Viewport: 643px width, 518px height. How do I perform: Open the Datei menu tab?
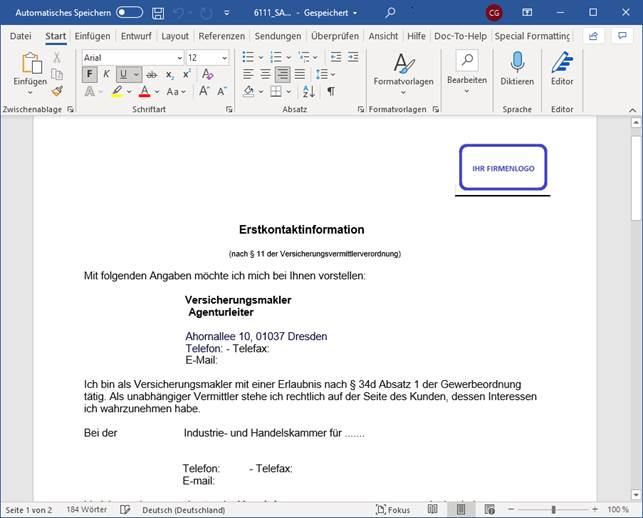[20, 36]
